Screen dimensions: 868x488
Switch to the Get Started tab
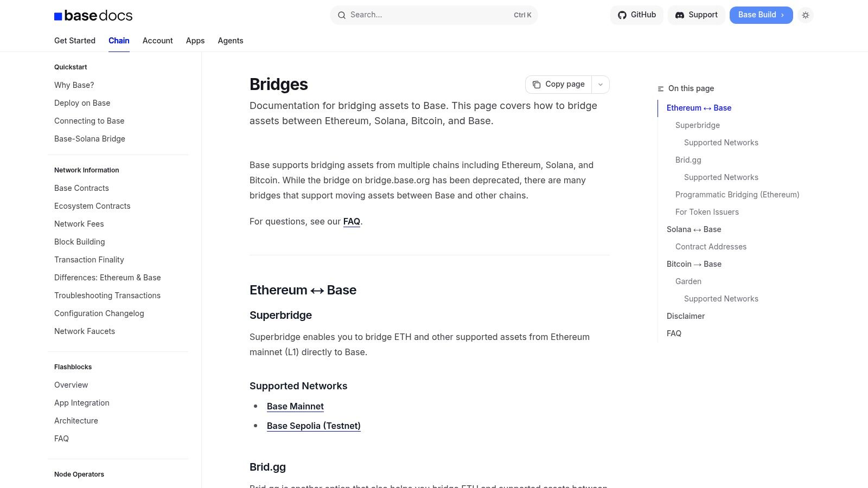tap(75, 41)
